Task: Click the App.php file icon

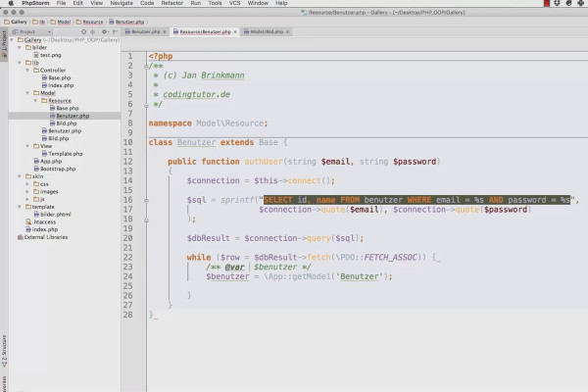Action: [x=36, y=161]
